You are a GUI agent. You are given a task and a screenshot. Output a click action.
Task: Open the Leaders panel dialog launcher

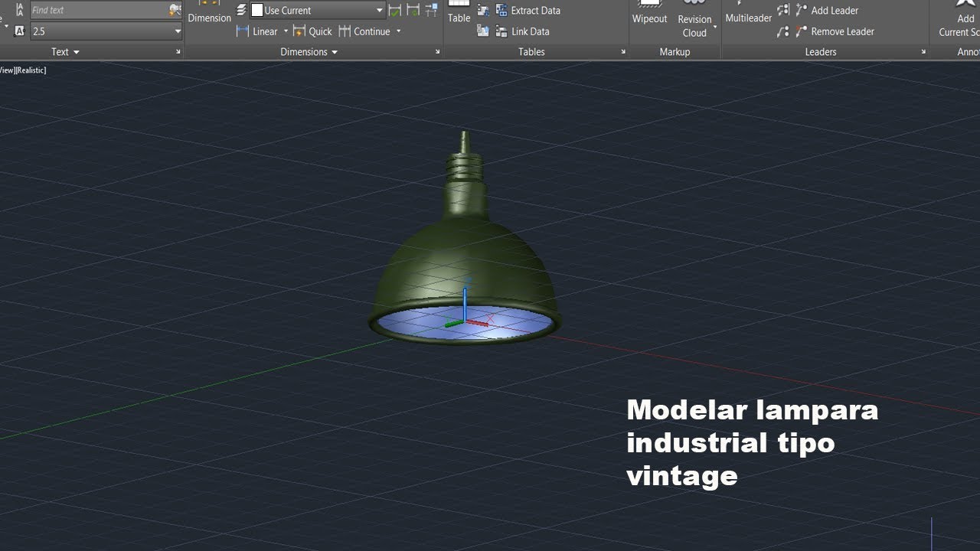(923, 52)
